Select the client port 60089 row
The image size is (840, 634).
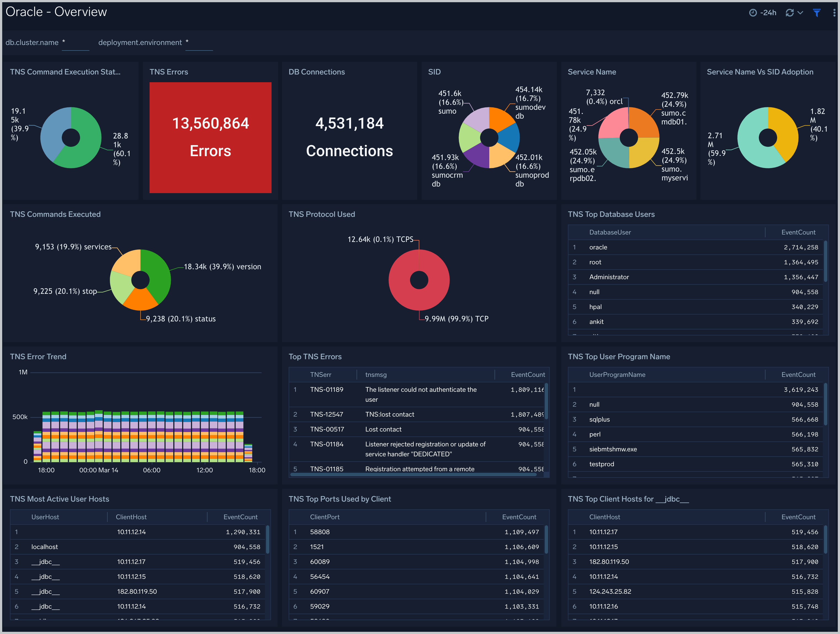click(417, 561)
